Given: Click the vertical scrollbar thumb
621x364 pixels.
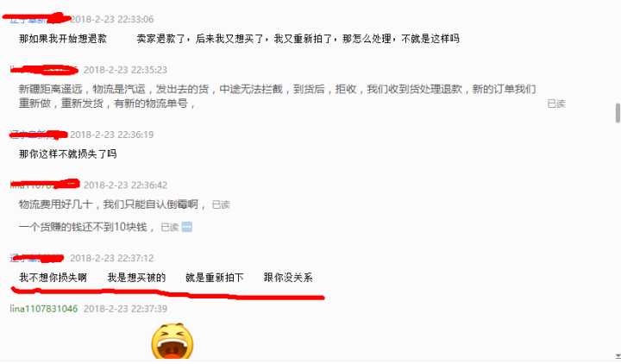Looking at the screenshot, I should tap(618, 113).
